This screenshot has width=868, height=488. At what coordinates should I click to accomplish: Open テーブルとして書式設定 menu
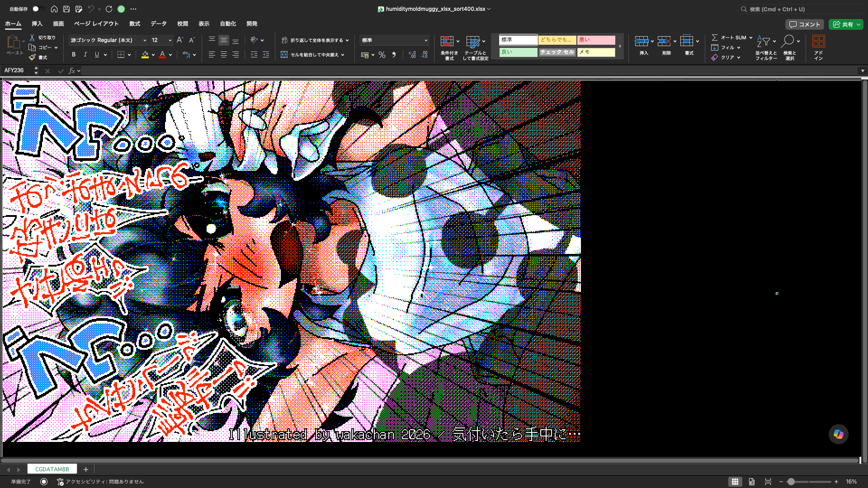475,48
